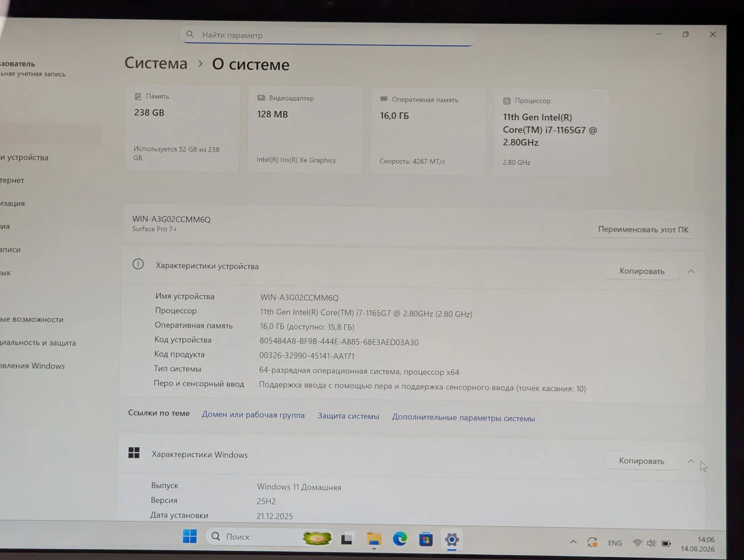Open Дополнительные параметры системы link

[463, 418]
